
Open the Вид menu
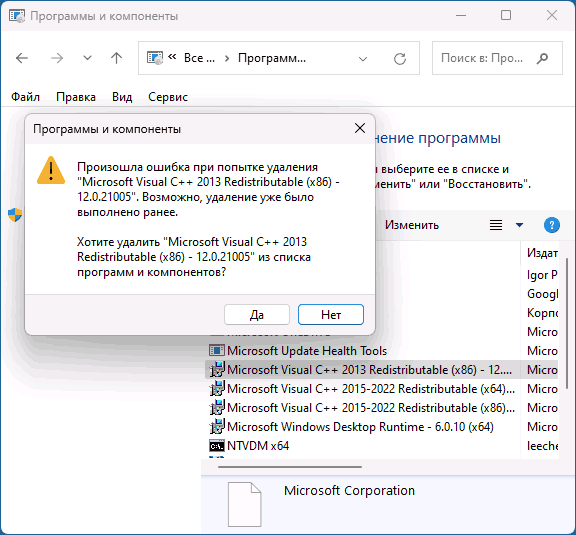(122, 97)
